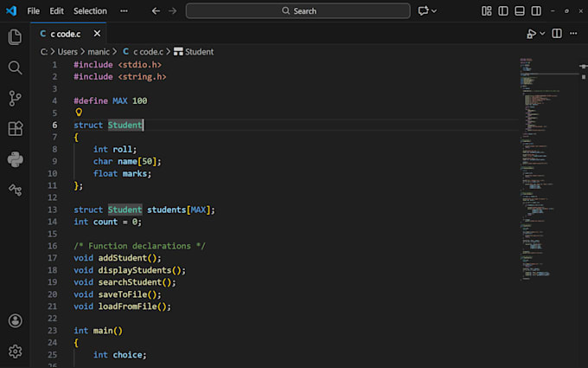
Task: Expand the Run code dropdown arrow
Action: tap(542, 34)
